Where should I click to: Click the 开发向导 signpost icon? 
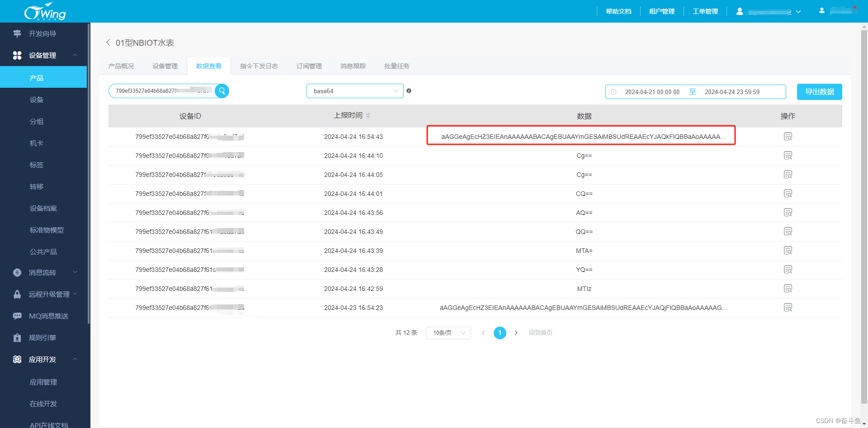click(17, 33)
